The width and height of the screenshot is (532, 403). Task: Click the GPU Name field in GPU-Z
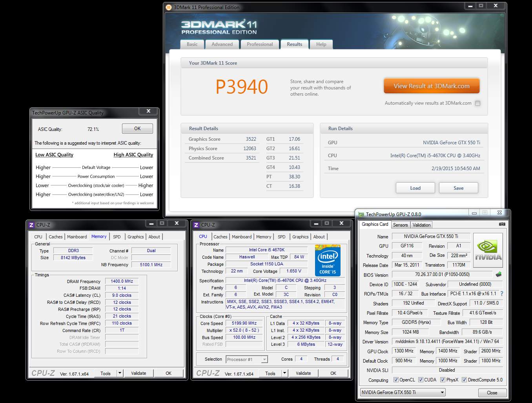coord(431,236)
